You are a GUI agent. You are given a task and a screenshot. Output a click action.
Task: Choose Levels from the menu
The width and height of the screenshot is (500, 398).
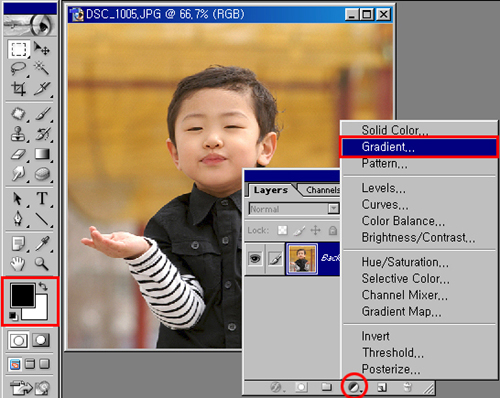point(419,188)
